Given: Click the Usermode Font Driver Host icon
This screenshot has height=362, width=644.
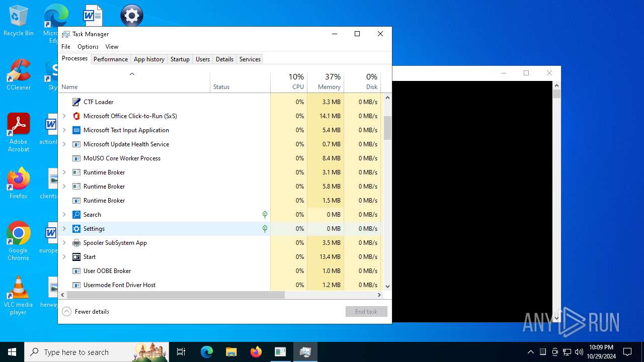Looking at the screenshot, I should tap(76, 285).
